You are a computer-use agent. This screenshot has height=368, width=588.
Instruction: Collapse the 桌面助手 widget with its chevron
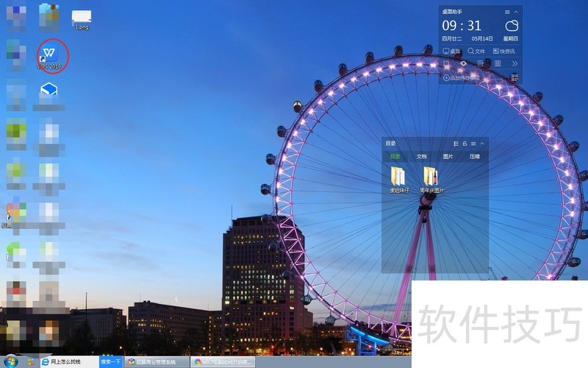click(x=516, y=12)
